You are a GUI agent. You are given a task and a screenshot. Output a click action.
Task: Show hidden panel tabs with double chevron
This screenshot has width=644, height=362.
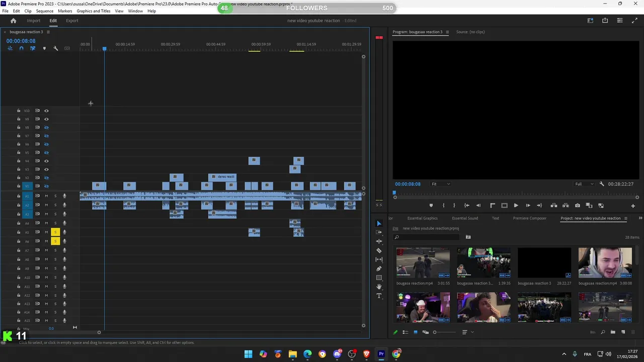640,218
